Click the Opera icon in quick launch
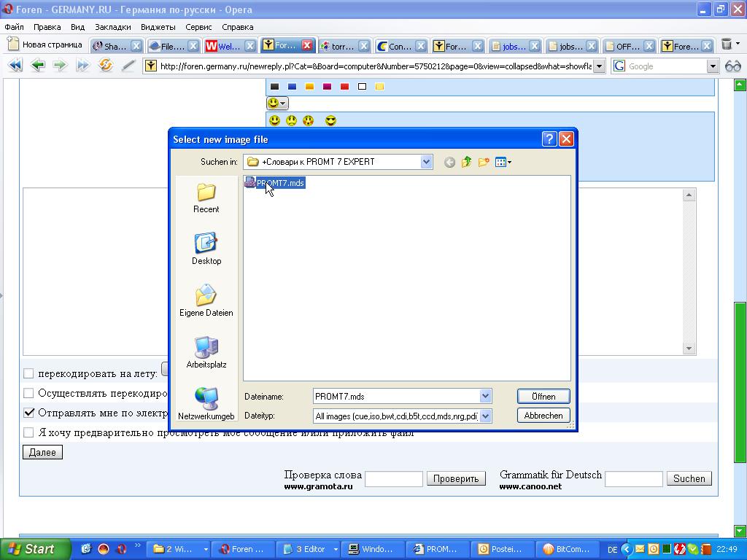 pos(121,549)
